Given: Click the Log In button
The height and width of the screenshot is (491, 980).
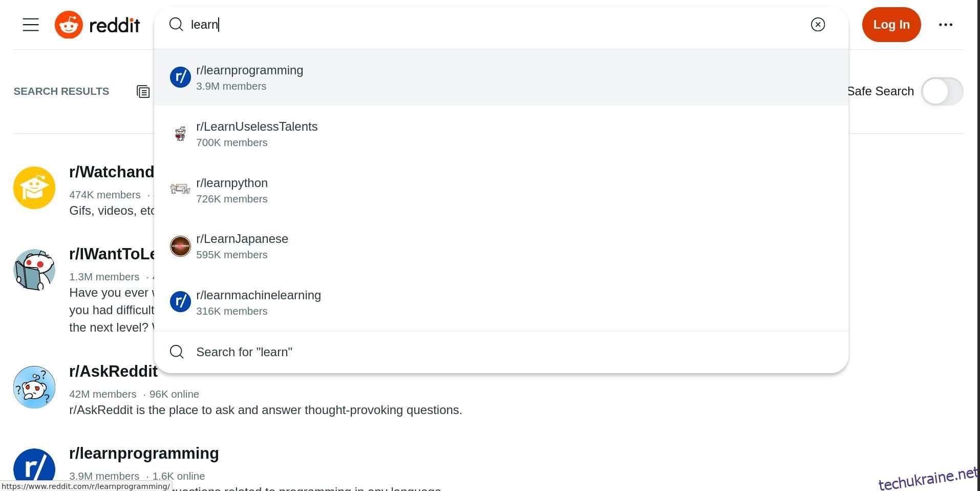Looking at the screenshot, I should (891, 25).
